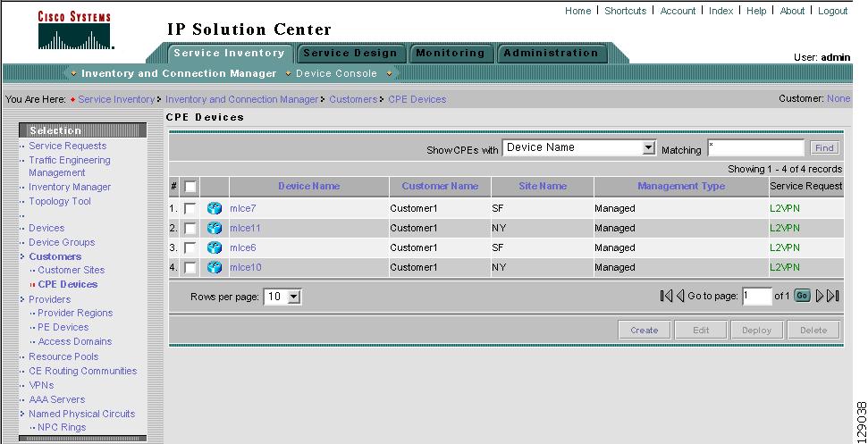Click the Deploy button

[757, 331]
